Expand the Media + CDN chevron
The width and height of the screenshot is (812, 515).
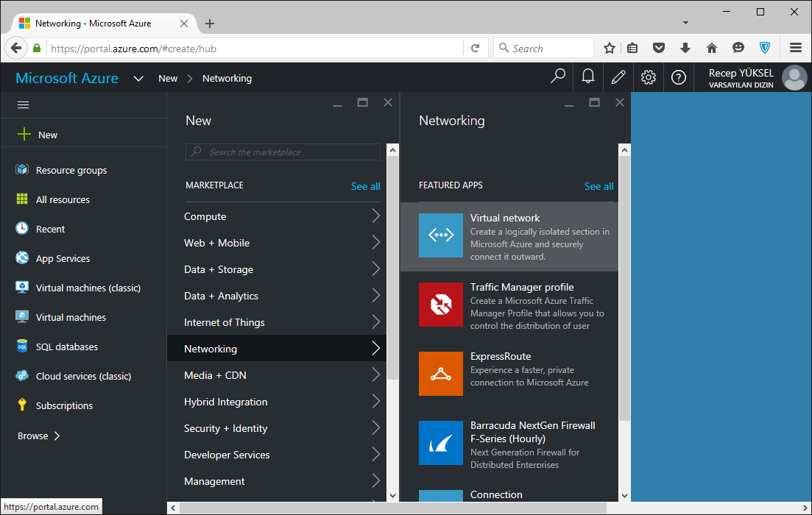(376, 374)
